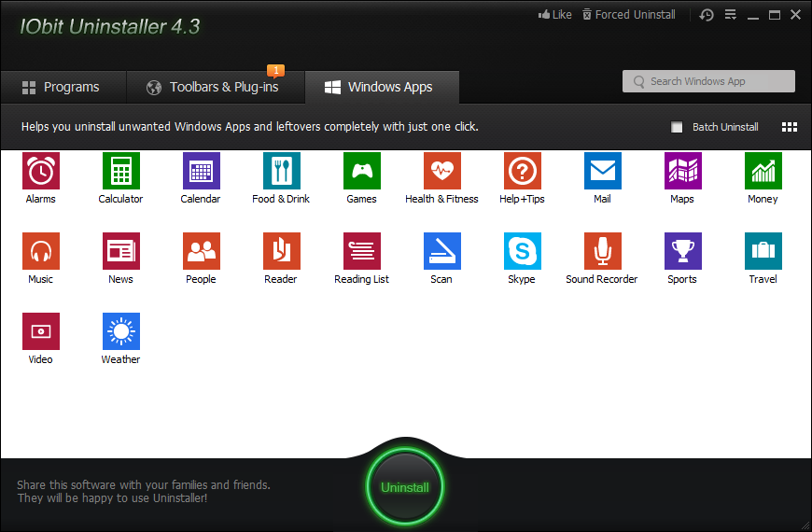Select the Calculator app icon

pyautogui.click(x=121, y=171)
